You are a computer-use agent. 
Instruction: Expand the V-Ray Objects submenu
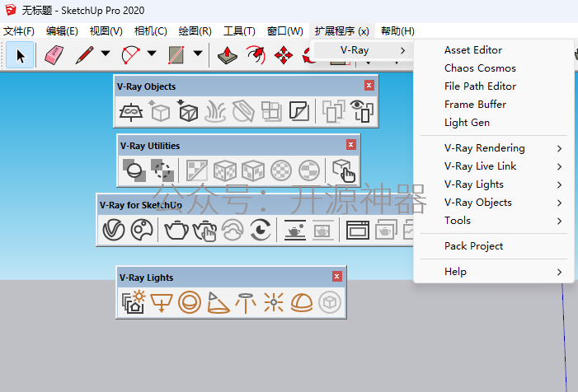[x=494, y=203]
